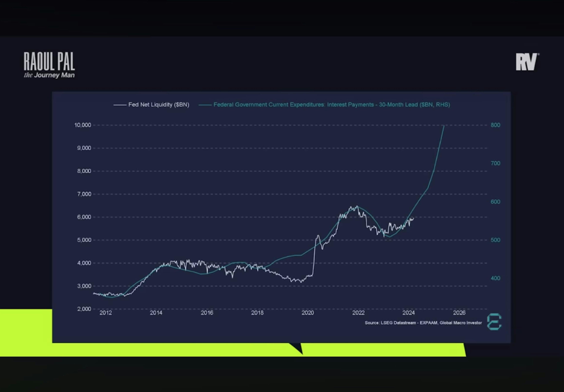
Task: Select the 'Federal Government Current Expenditures' legend entry
Action: [x=324, y=105]
